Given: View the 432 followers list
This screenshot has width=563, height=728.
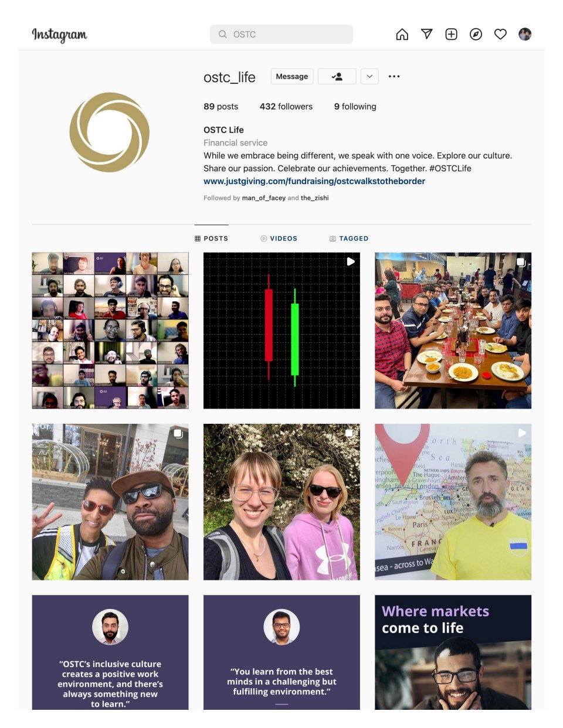Looking at the screenshot, I should click(x=286, y=107).
